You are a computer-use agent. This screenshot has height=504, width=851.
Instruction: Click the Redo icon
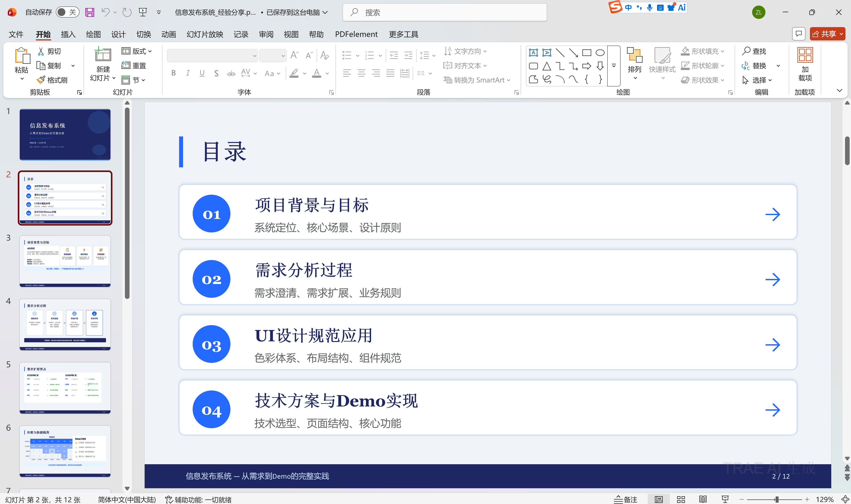click(x=127, y=13)
